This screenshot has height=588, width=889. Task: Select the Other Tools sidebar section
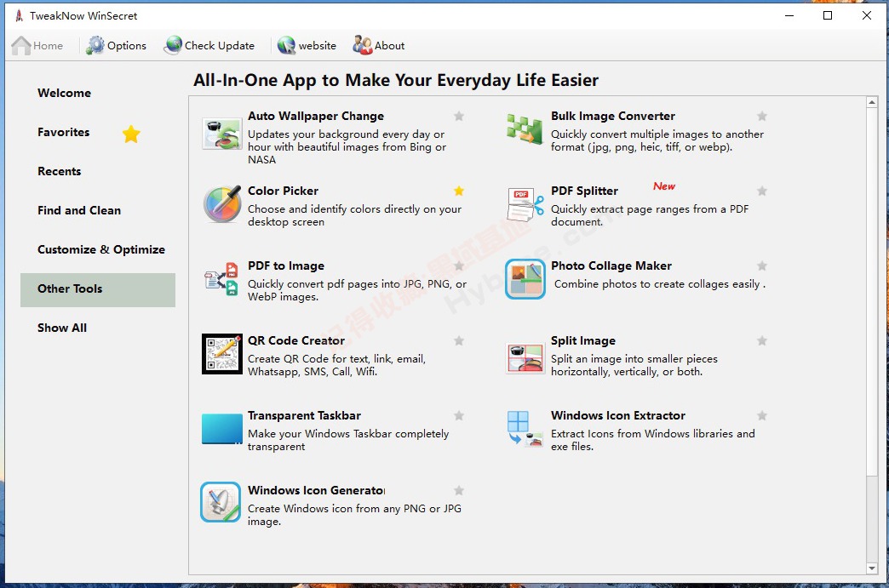[x=98, y=289]
